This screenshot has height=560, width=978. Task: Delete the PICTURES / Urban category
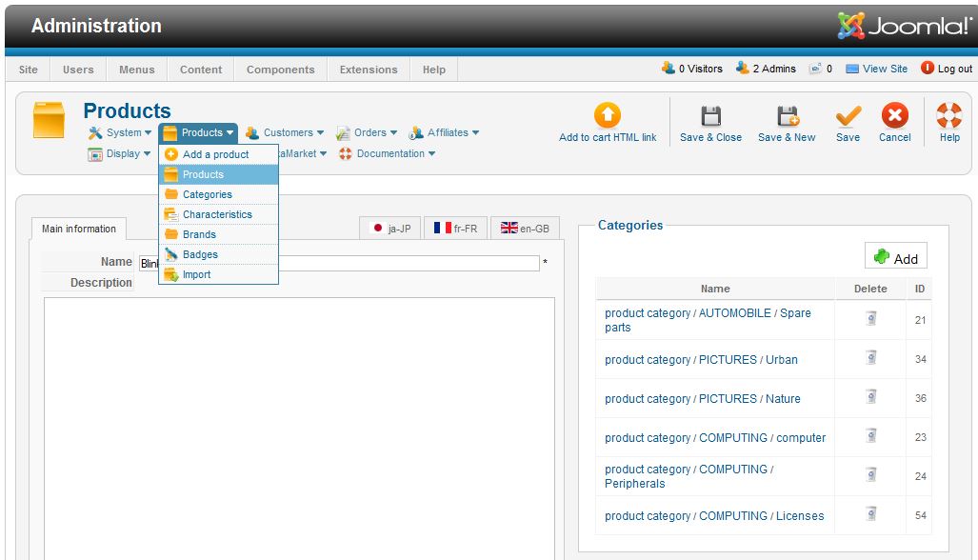pos(871,358)
